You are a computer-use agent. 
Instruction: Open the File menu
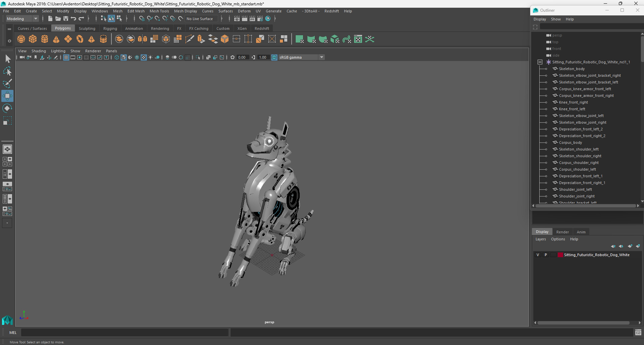(6, 11)
